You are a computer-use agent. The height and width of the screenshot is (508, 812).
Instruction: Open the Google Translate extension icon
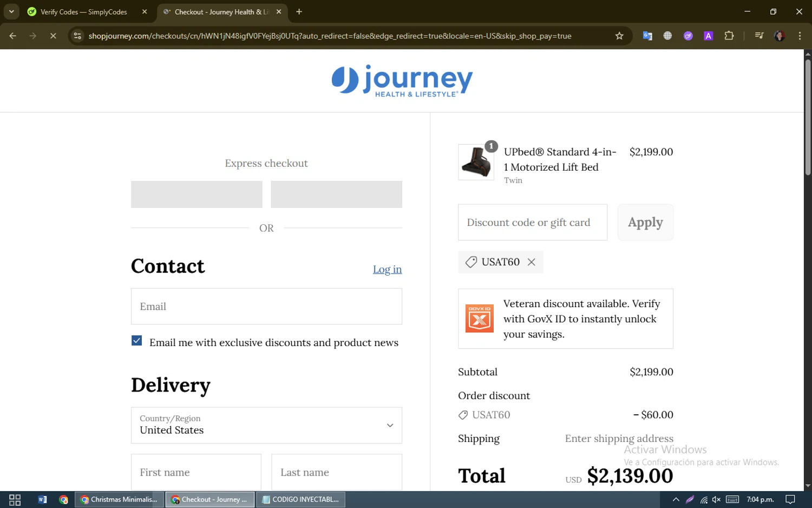[647, 36]
